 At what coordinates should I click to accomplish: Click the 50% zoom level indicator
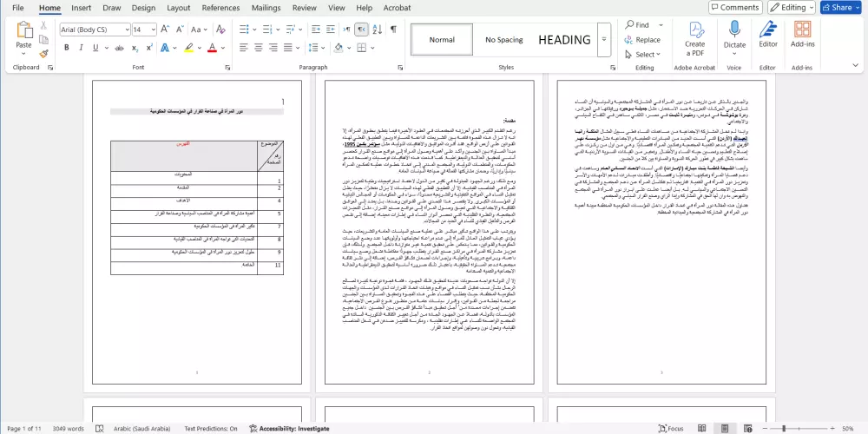coord(847,429)
